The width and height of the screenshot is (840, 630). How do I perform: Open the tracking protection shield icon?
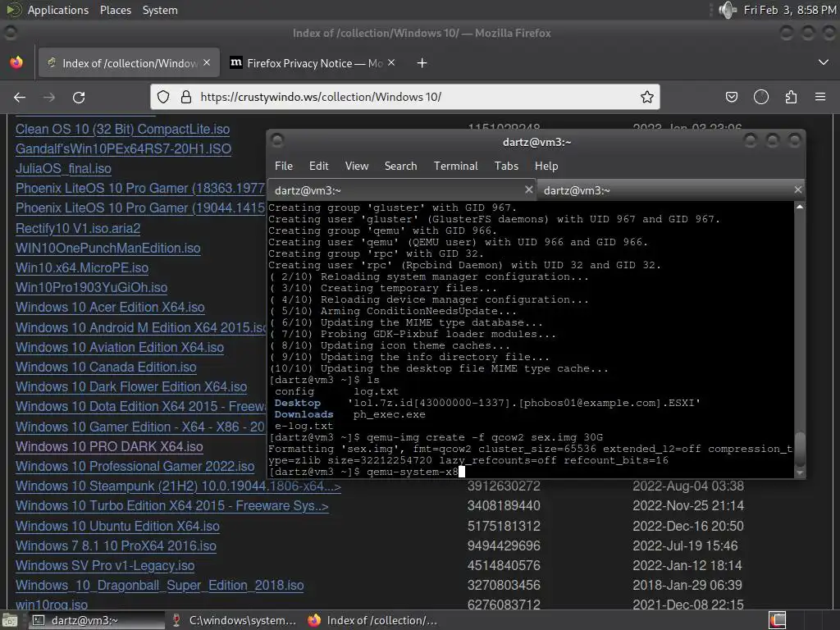pyautogui.click(x=163, y=97)
